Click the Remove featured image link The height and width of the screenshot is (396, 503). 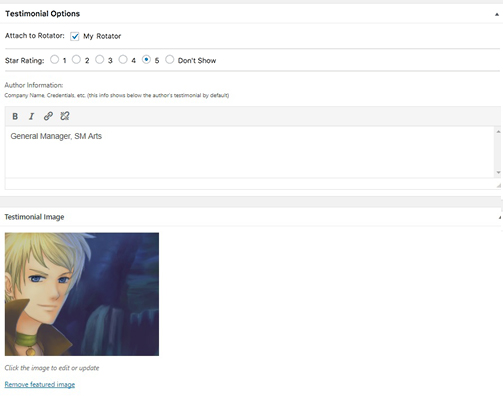coord(40,384)
